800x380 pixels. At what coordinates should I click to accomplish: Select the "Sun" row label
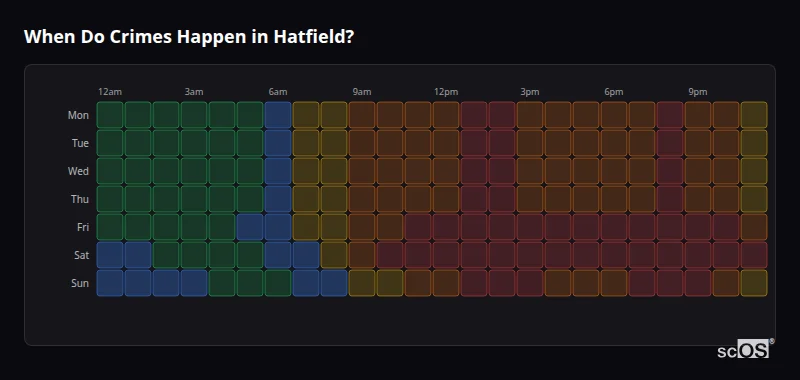tap(80, 283)
